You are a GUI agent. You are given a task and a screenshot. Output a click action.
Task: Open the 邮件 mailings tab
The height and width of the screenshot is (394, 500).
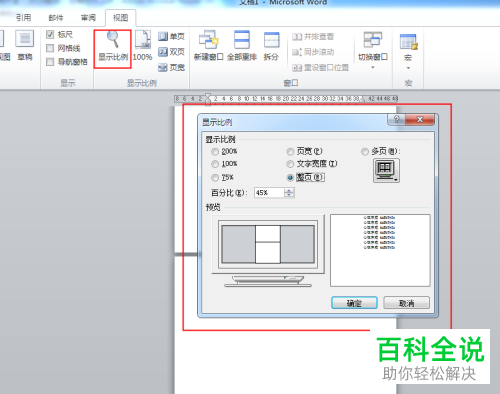pyautogui.click(x=56, y=18)
